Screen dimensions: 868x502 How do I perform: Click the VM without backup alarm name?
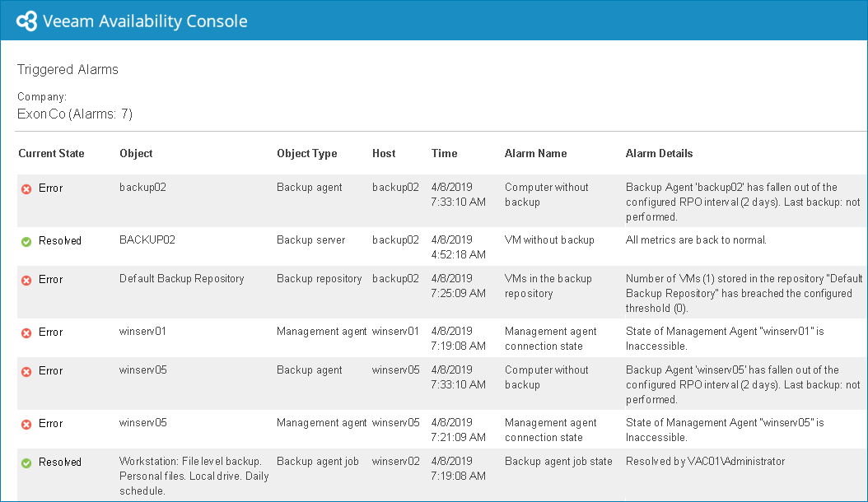[x=549, y=239]
